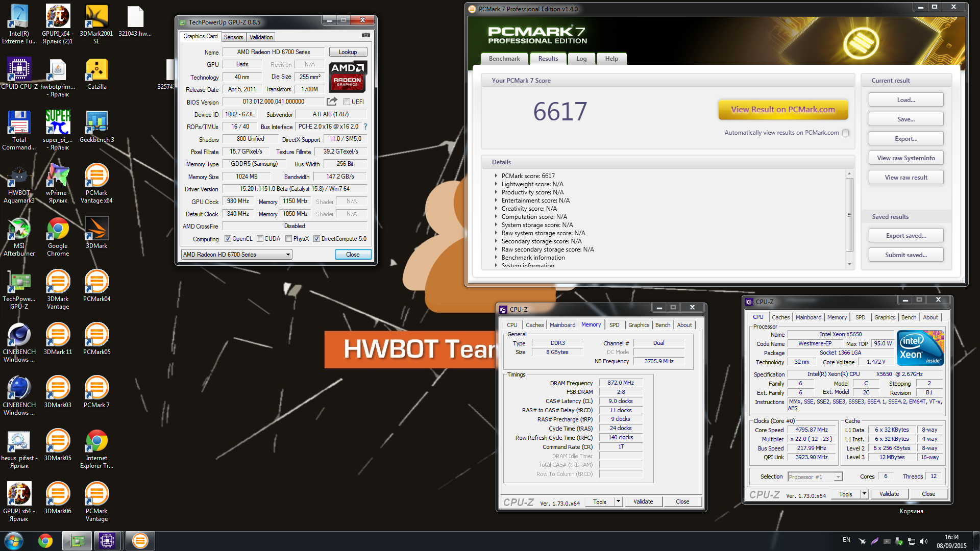Screen dimensions: 980x551
Task: Toggle OpenCL checkbox in GPU-Z
Action: click(228, 239)
